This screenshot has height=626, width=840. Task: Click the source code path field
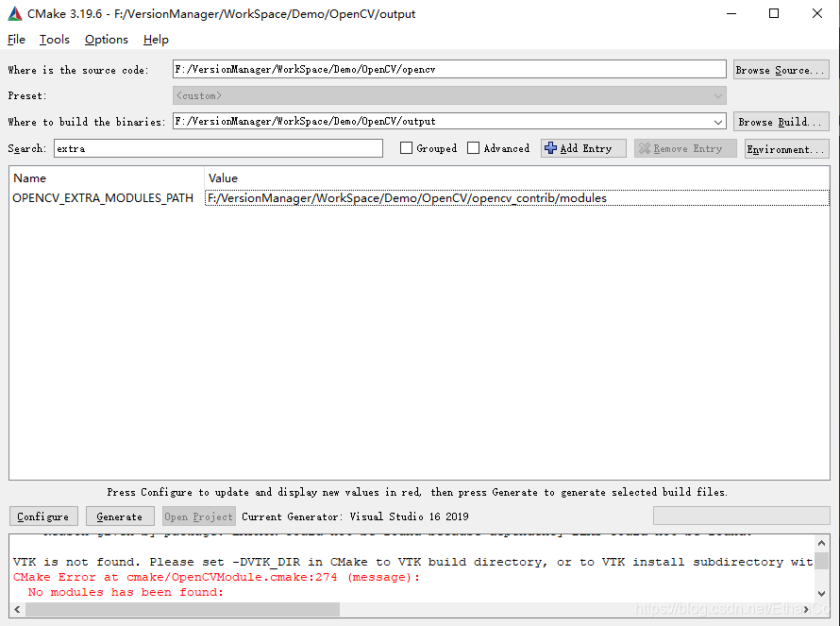(x=449, y=69)
